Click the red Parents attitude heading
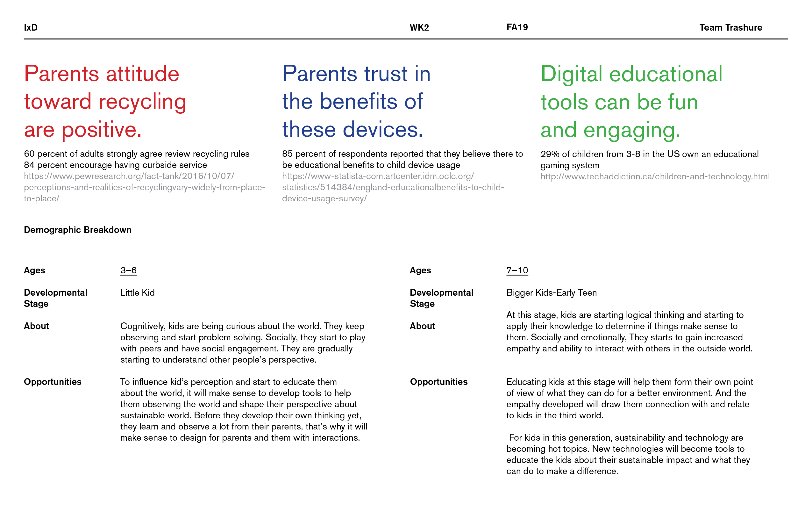Viewport: 812px width, 526px height. (105, 101)
